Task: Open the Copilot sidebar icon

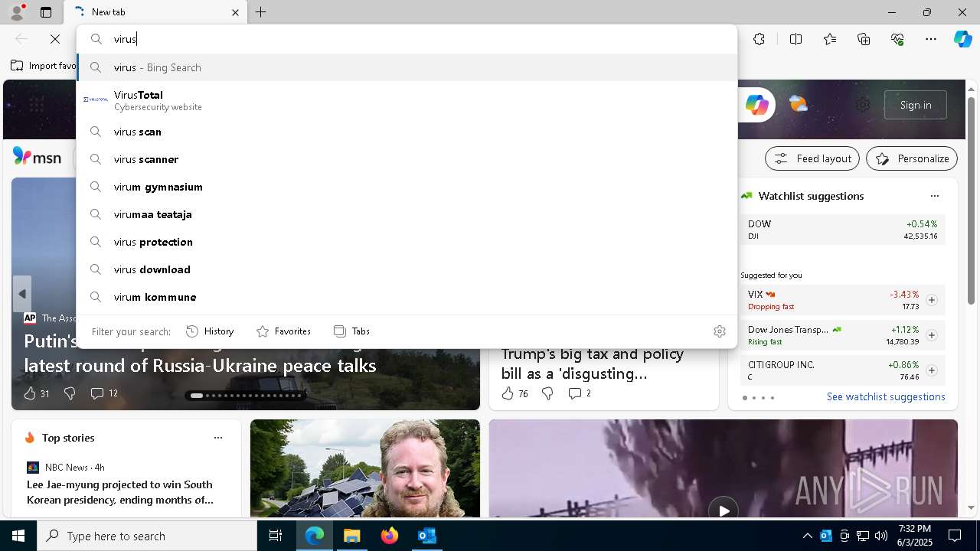Action: [x=962, y=39]
